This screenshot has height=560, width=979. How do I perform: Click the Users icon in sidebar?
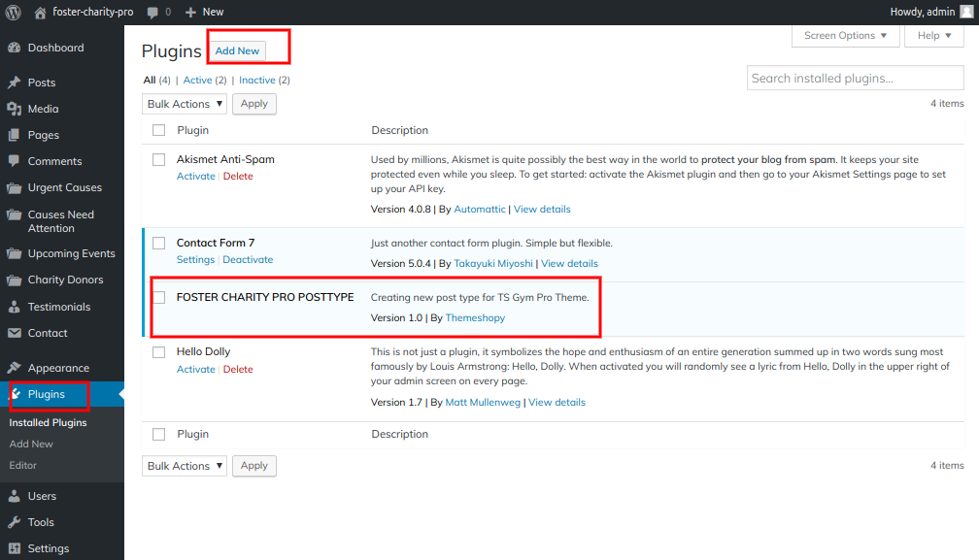14,496
